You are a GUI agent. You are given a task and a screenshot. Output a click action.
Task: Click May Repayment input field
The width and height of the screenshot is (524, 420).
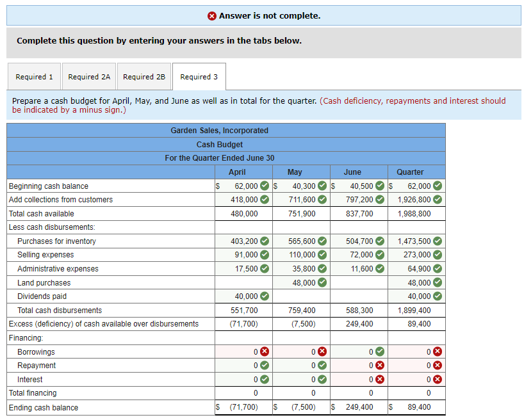click(x=301, y=365)
